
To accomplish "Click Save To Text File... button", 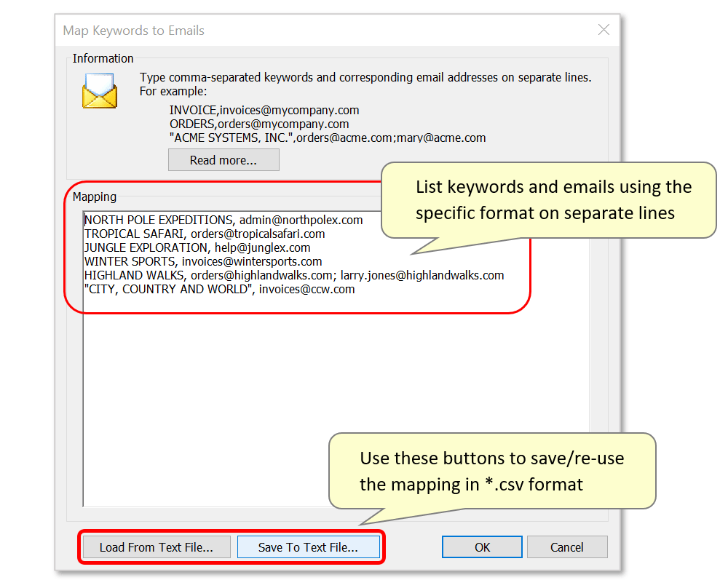I will pos(308,547).
